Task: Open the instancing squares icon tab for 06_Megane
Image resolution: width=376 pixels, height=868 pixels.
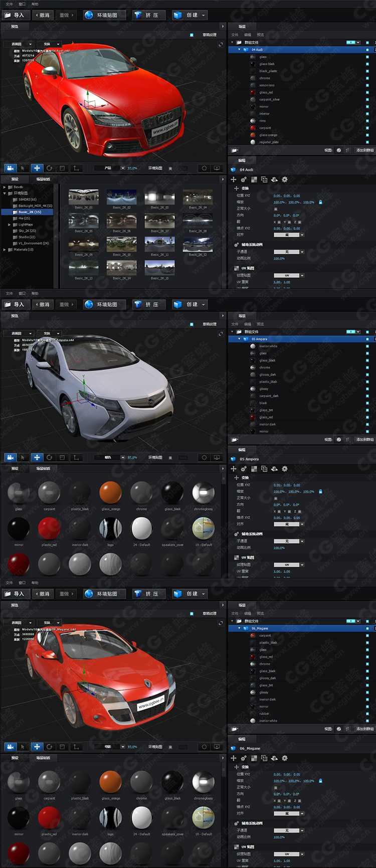Action: coord(264,758)
